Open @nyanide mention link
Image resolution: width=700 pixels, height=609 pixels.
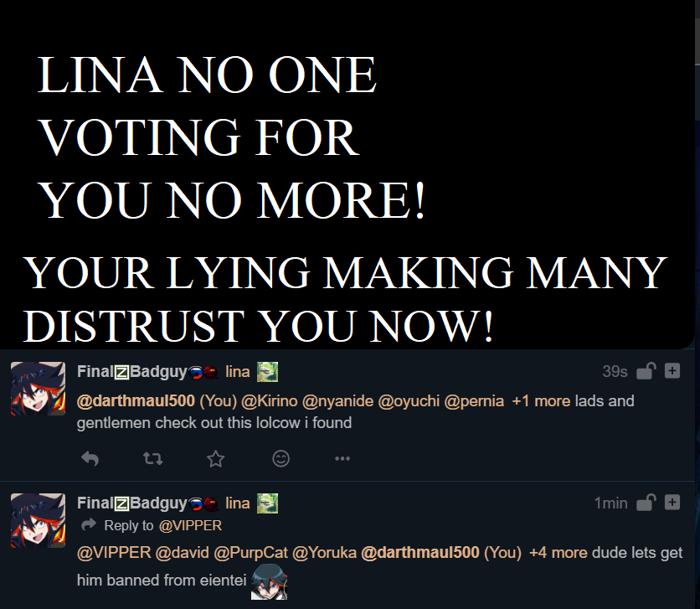click(337, 401)
